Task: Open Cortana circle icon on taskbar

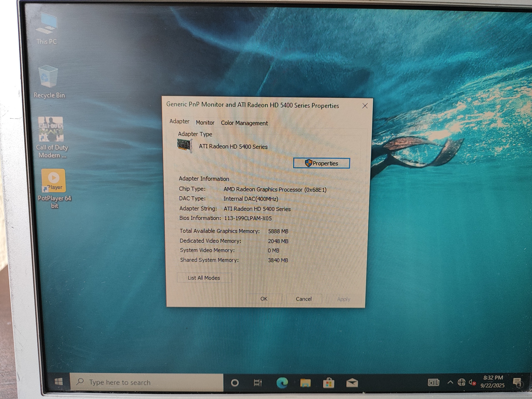Action: tap(235, 383)
